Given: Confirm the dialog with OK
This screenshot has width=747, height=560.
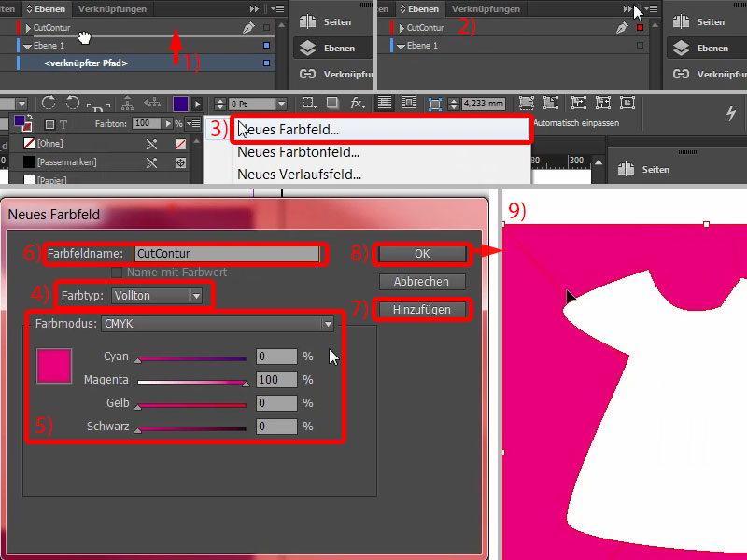Looking at the screenshot, I should click(422, 254).
